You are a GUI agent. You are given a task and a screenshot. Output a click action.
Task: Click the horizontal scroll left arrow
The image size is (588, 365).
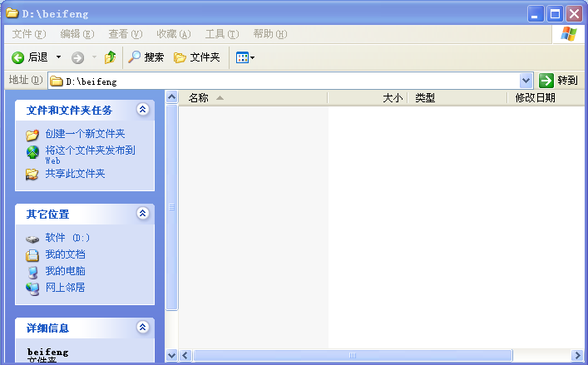point(185,355)
